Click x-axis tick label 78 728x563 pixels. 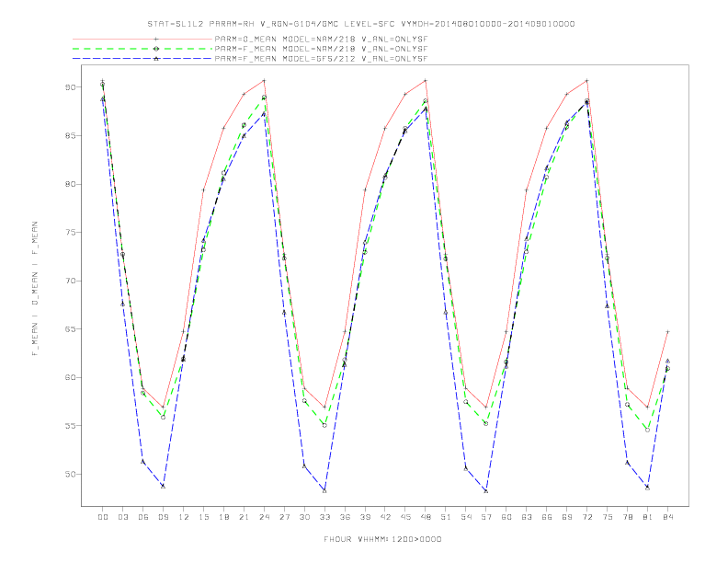(x=627, y=517)
